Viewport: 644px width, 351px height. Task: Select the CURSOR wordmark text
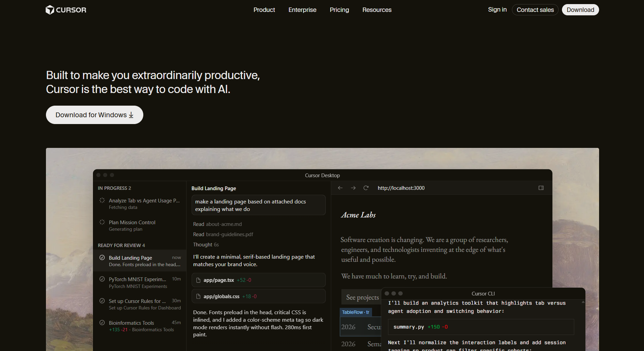tap(71, 10)
